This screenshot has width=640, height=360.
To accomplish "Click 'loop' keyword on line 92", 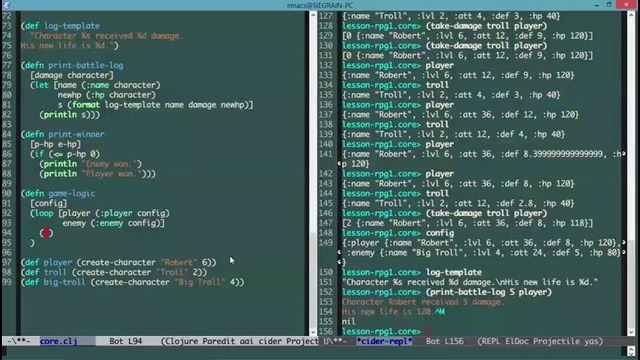I will pyautogui.click(x=44, y=213).
